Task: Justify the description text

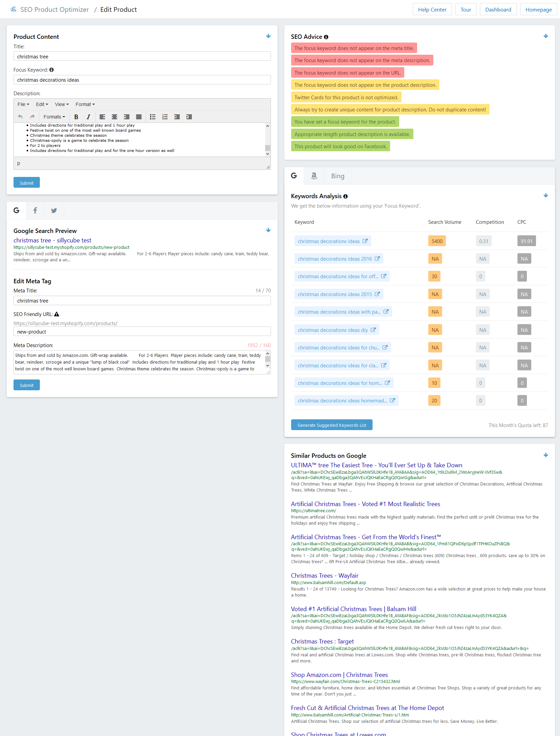Action: [139, 117]
